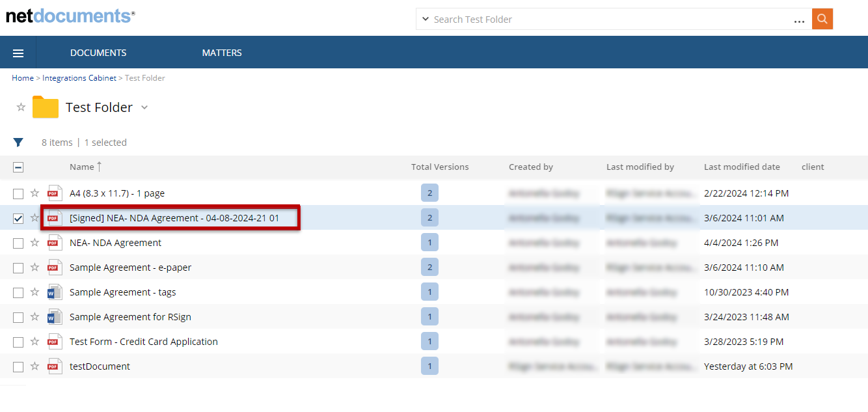
Task: Open [Signed] NEA- NDA Agreement document
Action: [174, 218]
